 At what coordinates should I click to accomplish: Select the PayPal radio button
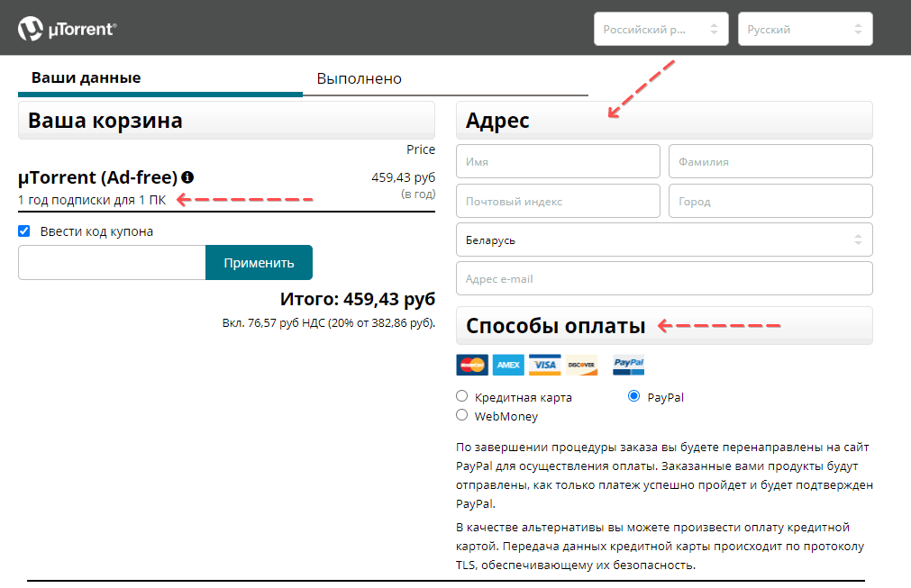[633, 396]
